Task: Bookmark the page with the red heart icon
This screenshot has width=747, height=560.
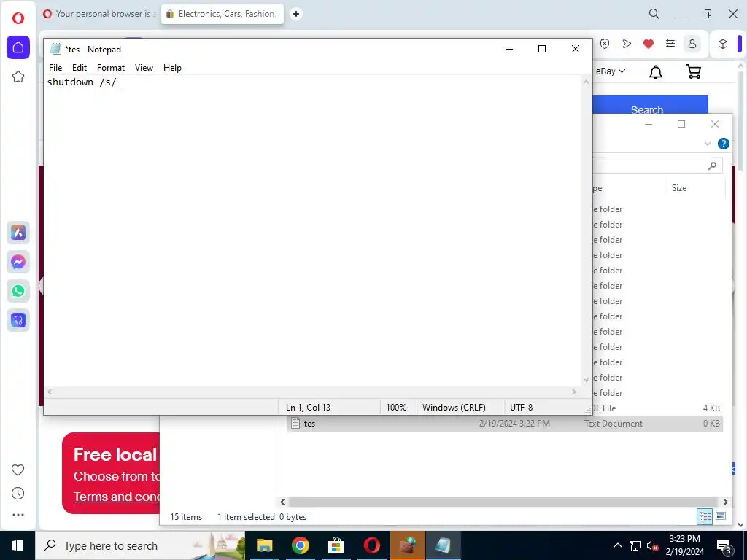Action: tap(649, 44)
